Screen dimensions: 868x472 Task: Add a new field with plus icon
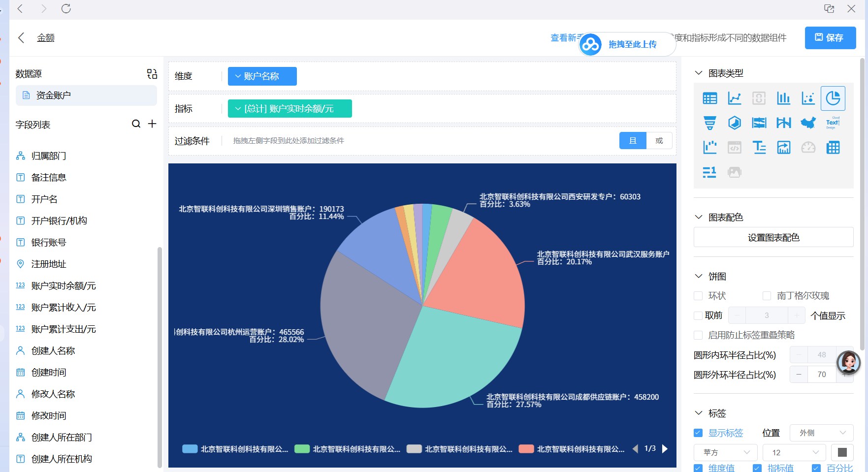[x=152, y=124]
